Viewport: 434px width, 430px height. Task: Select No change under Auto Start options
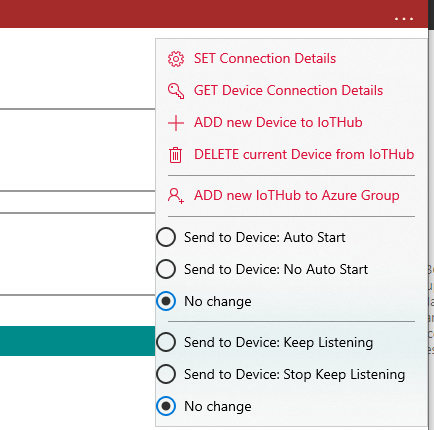204,301
